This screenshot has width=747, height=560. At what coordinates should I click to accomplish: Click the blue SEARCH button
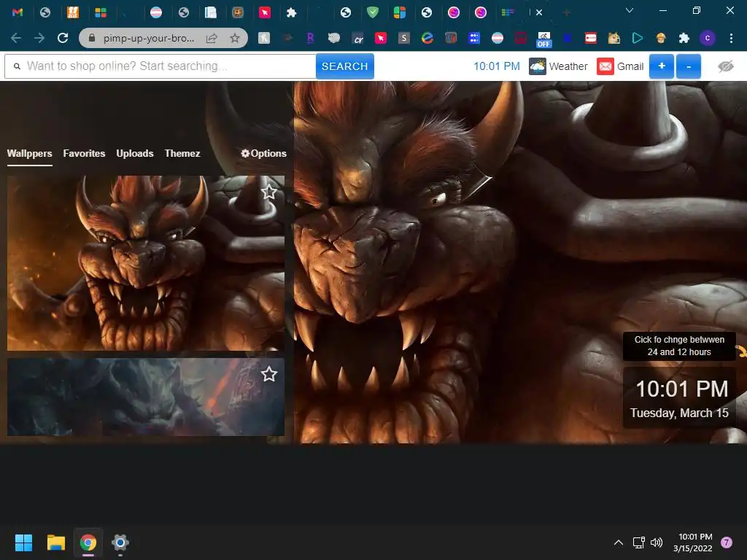click(x=344, y=66)
